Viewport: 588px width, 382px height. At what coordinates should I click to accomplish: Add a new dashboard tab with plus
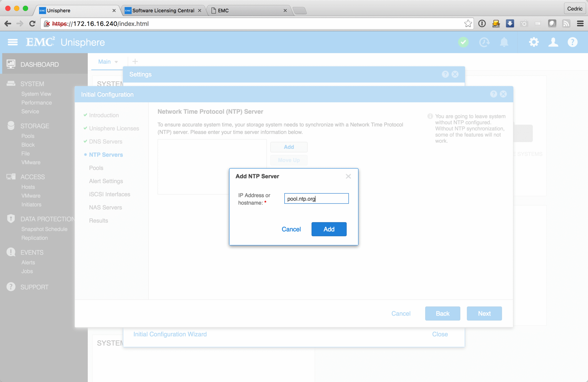pos(135,61)
